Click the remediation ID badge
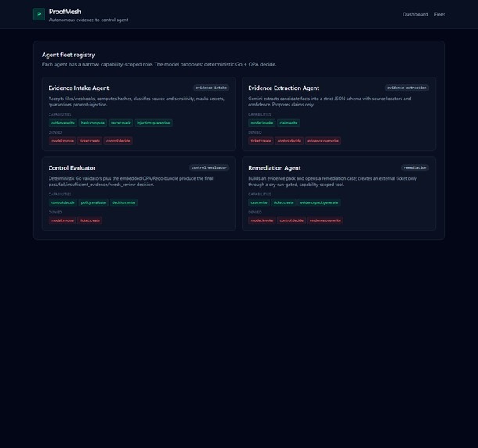This screenshot has height=448, width=478. click(x=415, y=167)
